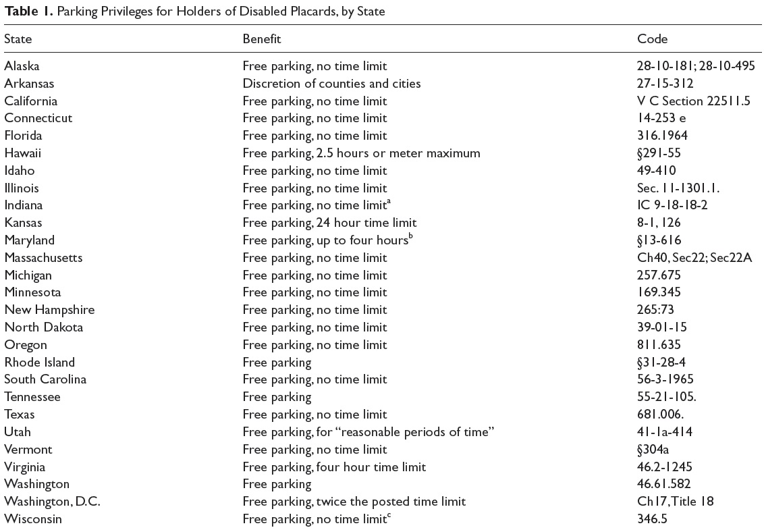764x532 pixels.
Task: Select Utah's "reasonable periods of time" benefit
Action: click(x=369, y=432)
